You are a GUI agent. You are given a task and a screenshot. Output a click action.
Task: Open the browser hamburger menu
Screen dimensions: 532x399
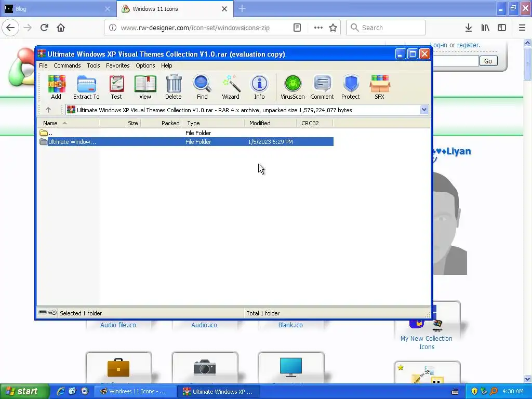pyautogui.click(x=522, y=28)
